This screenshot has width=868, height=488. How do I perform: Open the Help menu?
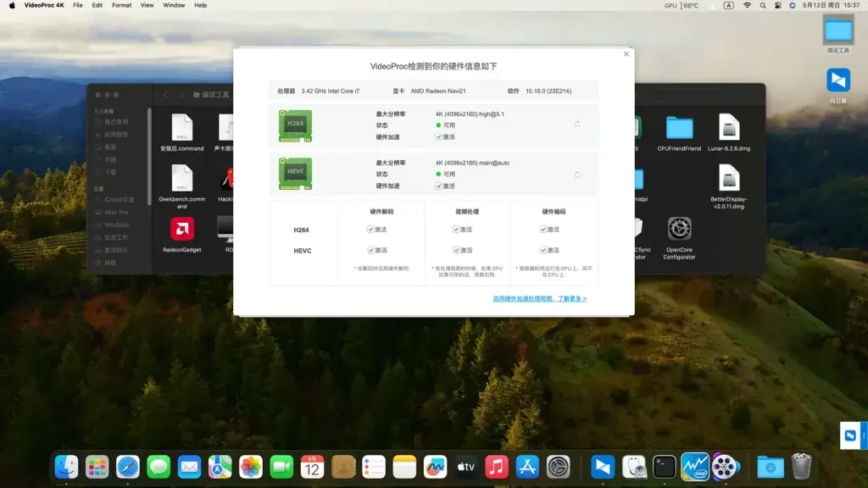point(200,6)
